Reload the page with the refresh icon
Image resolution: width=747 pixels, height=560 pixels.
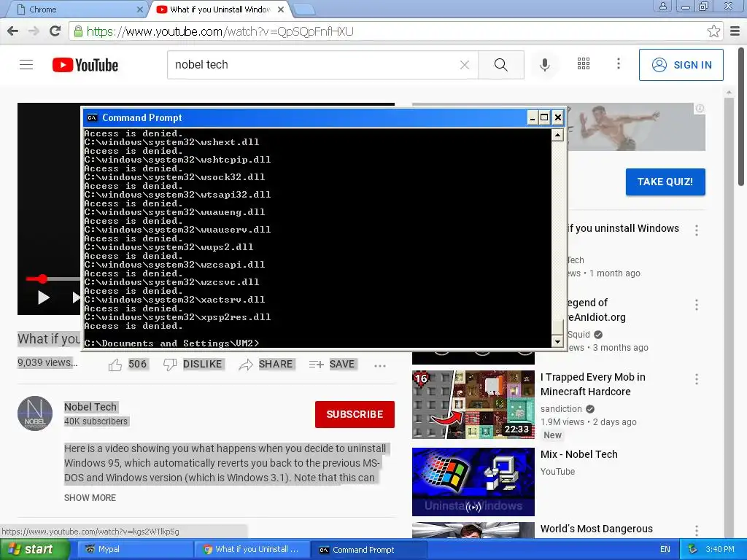pos(55,31)
